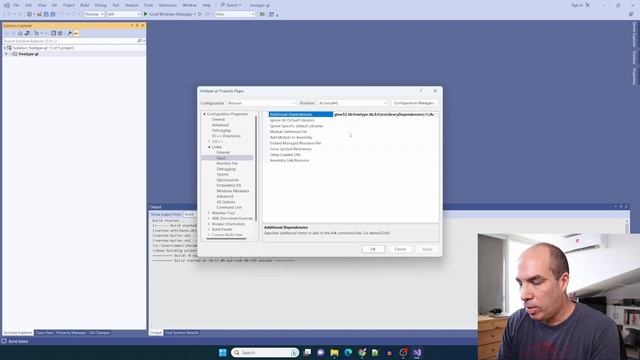Screen dimensions: 640x360
Task: Open the View menu
Action: coord(42,5)
